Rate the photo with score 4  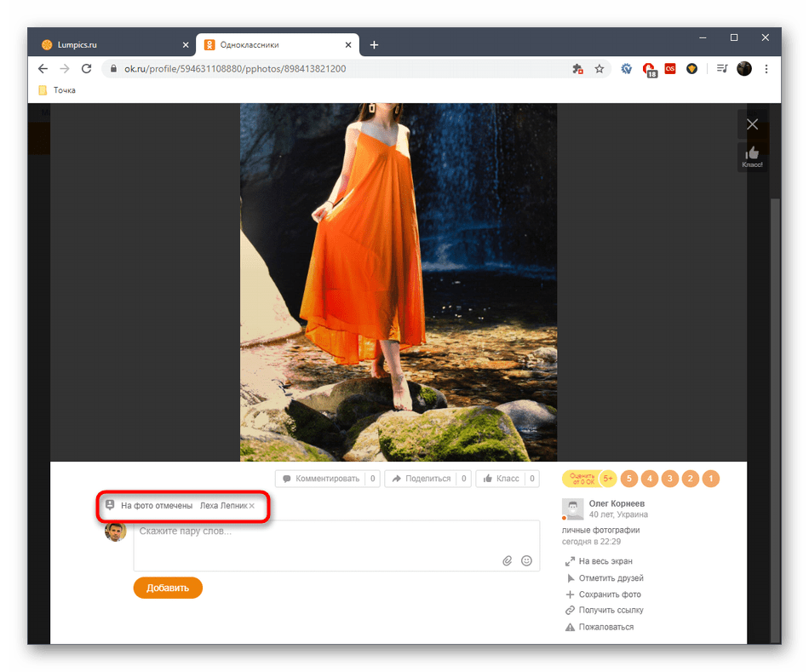(650, 479)
